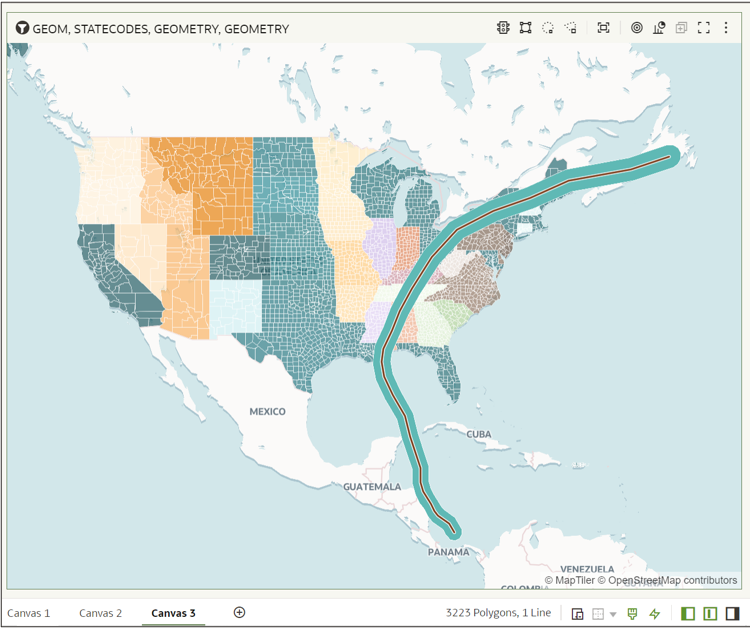
Task: Activate the lasso polygon selection tool
Action: pyautogui.click(x=570, y=28)
